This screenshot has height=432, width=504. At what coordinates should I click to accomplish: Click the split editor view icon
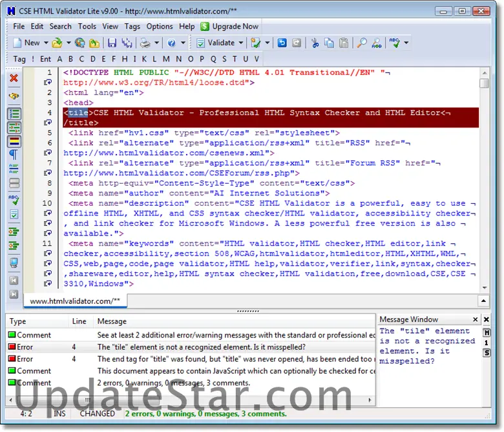click(14, 183)
